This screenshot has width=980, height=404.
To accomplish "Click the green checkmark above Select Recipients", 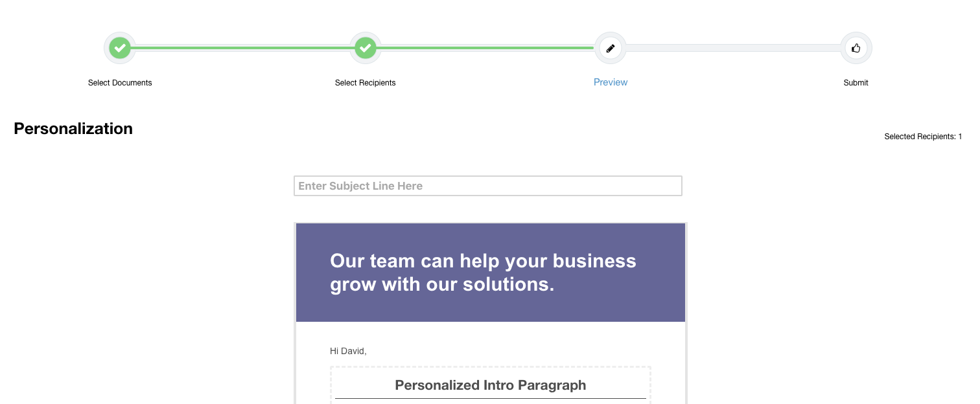I will pyautogui.click(x=366, y=48).
